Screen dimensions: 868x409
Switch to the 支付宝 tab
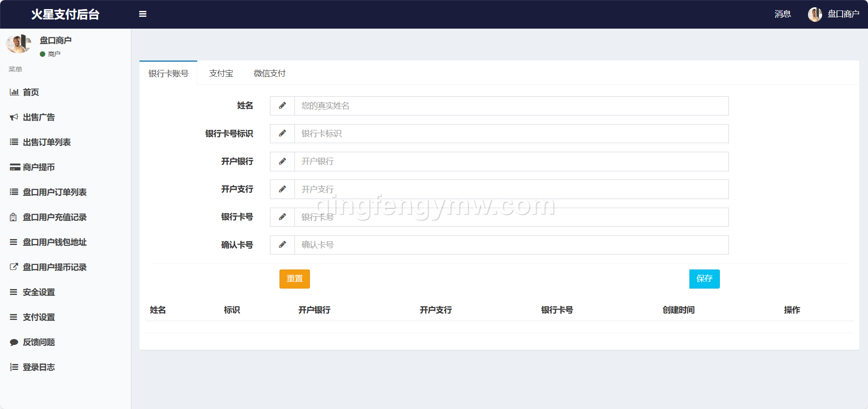[221, 73]
